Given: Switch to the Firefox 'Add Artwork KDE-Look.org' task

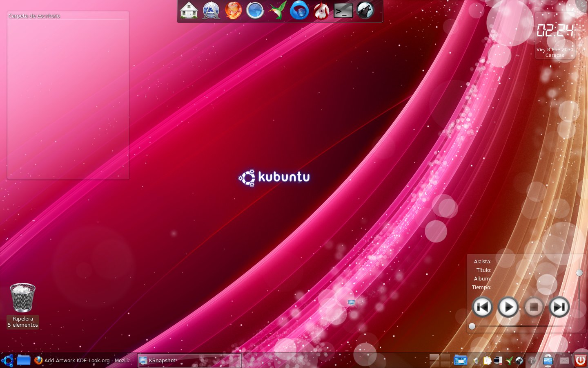Looking at the screenshot, I should pyautogui.click(x=83, y=360).
